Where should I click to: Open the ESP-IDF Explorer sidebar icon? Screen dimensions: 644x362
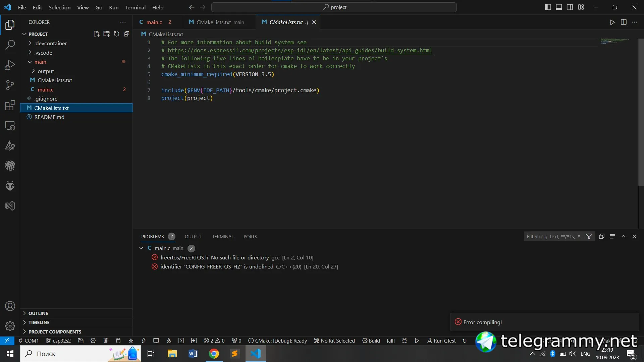tap(10, 166)
